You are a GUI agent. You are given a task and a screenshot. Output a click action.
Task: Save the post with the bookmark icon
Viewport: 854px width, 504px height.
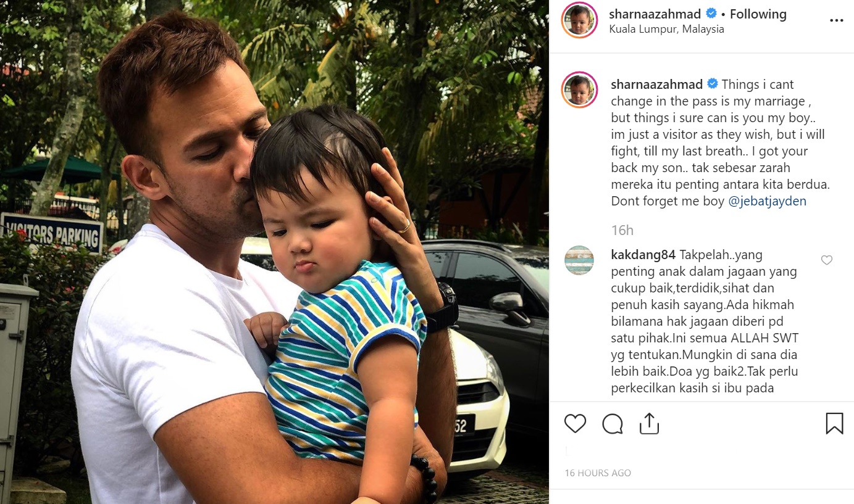click(x=834, y=423)
